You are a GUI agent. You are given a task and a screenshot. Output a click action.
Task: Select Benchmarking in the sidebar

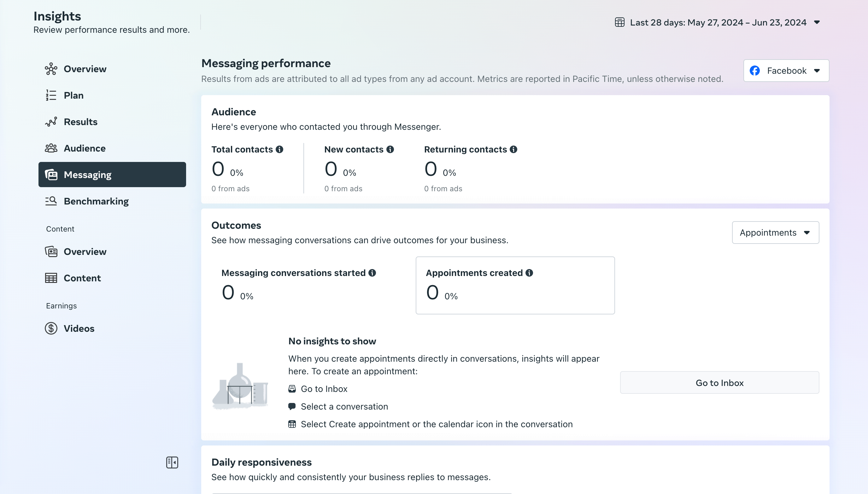tap(96, 201)
